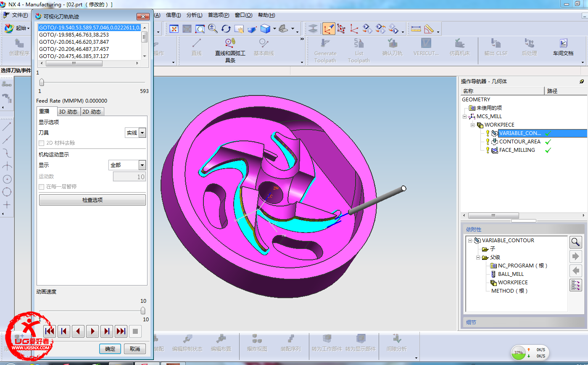Skip to the end of toolpath
The width and height of the screenshot is (588, 365).
pyautogui.click(x=121, y=331)
